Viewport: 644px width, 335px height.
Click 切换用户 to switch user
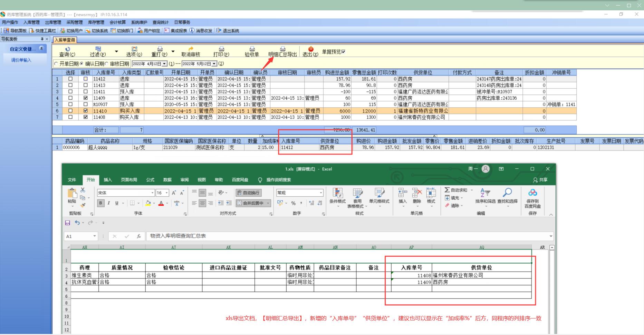71,31
